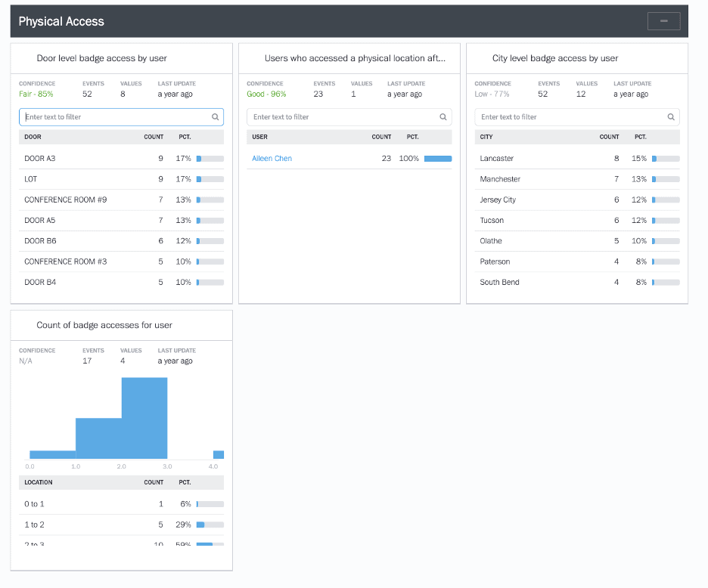Viewport: 708px width, 588px height.
Task: Click the tallest histogram bar, 2.0 to 3.0
Action: [144, 418]
